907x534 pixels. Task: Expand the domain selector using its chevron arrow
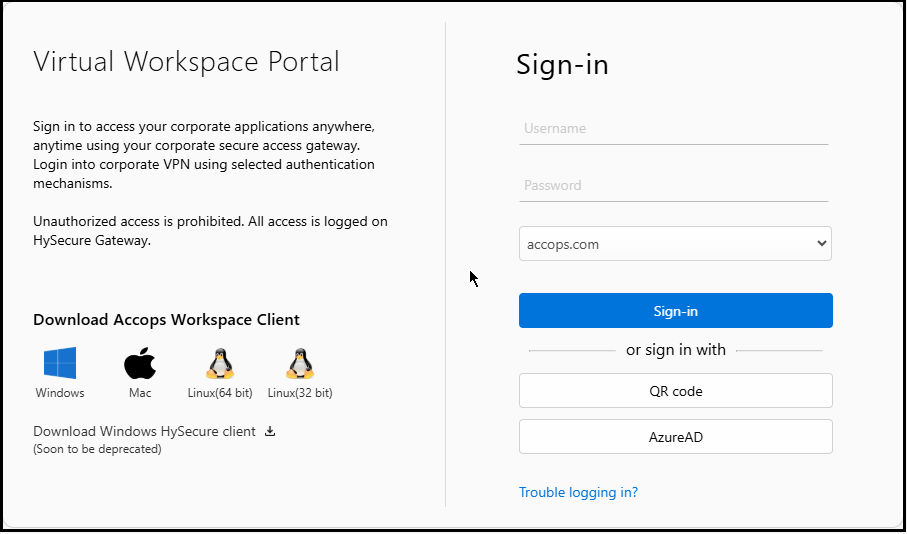click(x=821, y=244)
